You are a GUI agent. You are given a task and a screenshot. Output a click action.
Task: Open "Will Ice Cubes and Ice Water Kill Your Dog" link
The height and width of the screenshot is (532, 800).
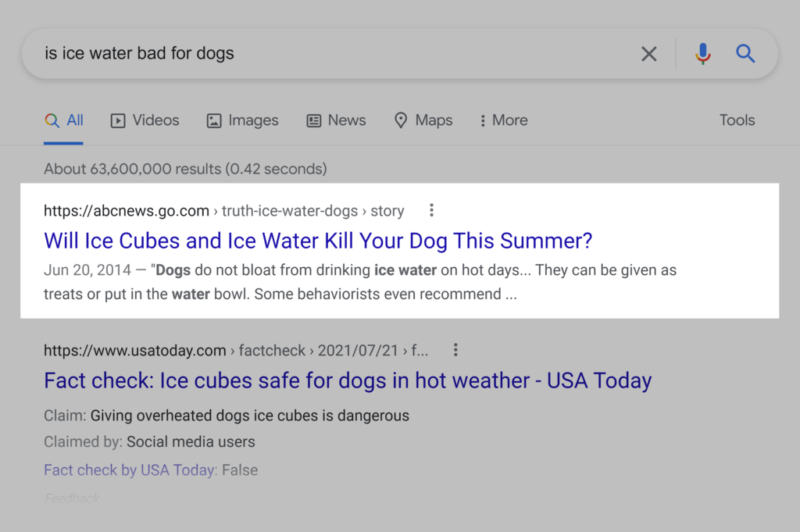pos(318,241)
